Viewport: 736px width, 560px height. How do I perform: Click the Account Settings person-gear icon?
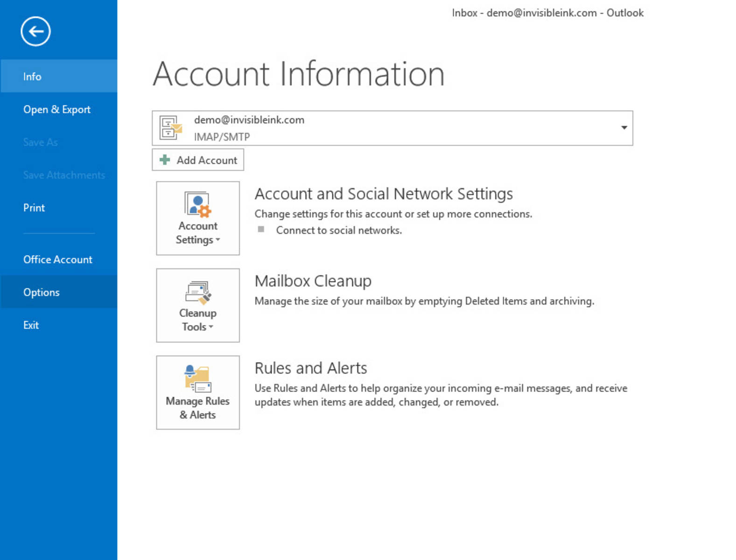point(198,204)
